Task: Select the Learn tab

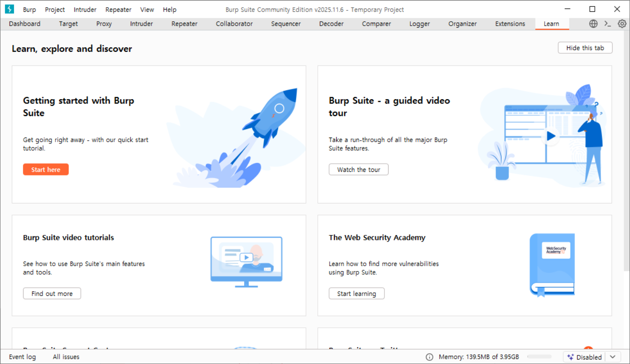Action: pyautogui.click(x=551, y=24)
